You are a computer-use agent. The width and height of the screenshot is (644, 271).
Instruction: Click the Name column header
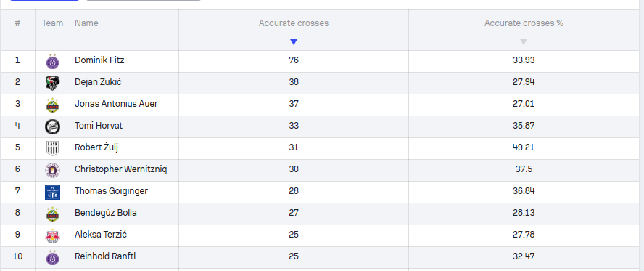[86, 23]
